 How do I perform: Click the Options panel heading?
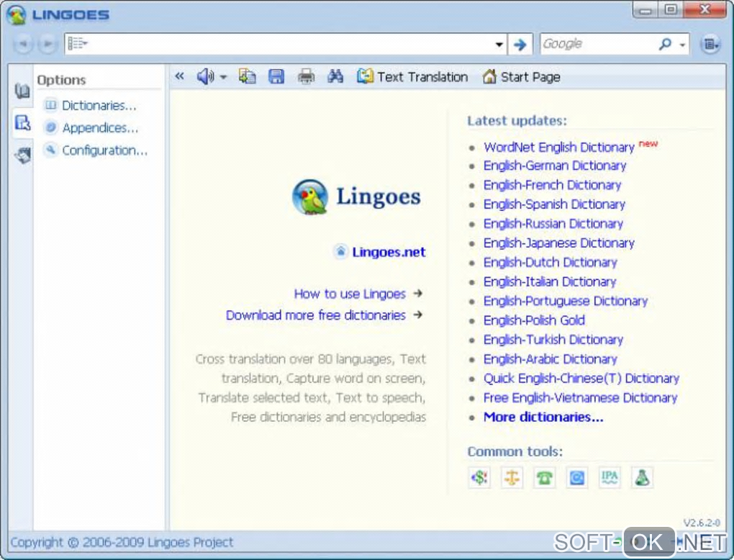(x=61, y=80)
